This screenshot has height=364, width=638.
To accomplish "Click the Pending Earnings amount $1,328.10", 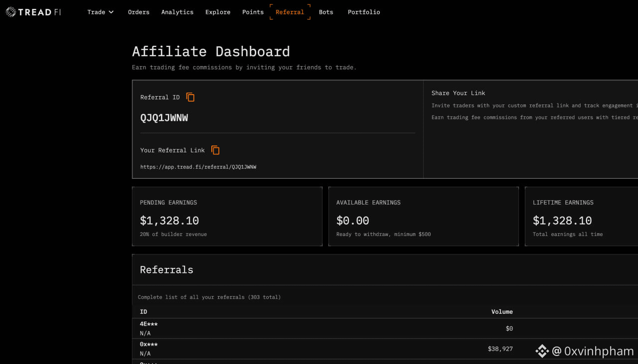I will (169, 221).
